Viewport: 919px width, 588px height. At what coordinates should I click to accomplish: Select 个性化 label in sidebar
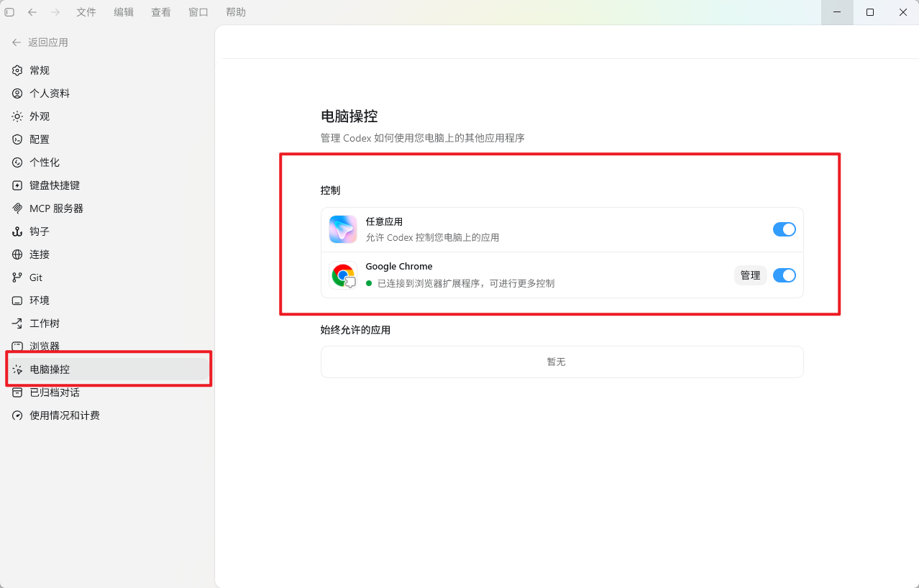coord(45,162)
